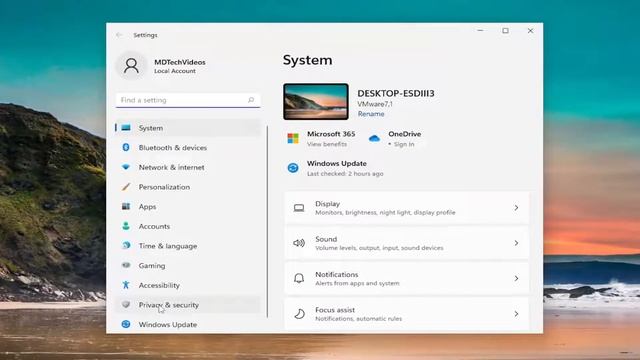Click the Apps grid icon
Image resolution: width=640 pixels, height=360 pixels.
126,207
